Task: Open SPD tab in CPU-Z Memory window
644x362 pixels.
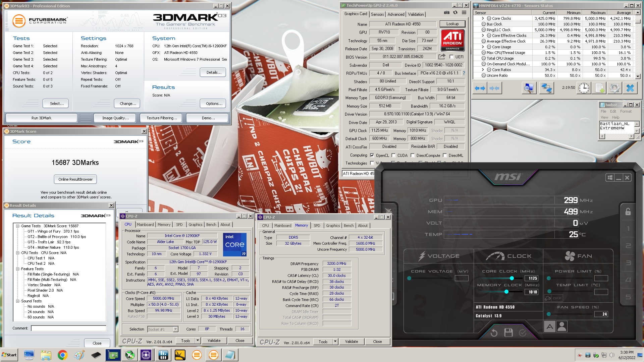Action: (317, 226)
